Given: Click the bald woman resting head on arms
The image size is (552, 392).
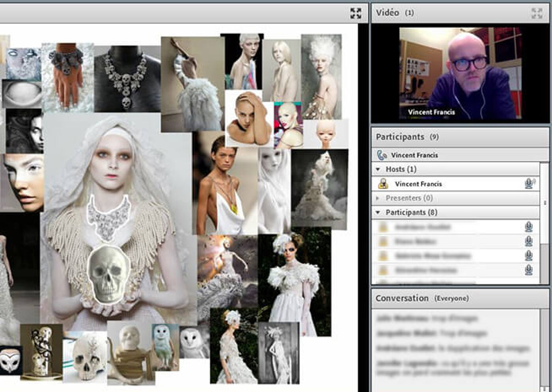Looking at the screenshot, I should 249,118.
